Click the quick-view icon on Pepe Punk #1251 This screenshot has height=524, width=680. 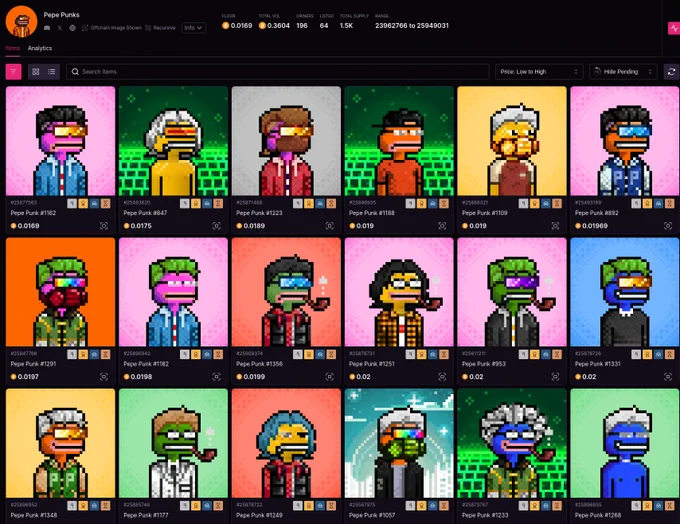tap(442, 377)
